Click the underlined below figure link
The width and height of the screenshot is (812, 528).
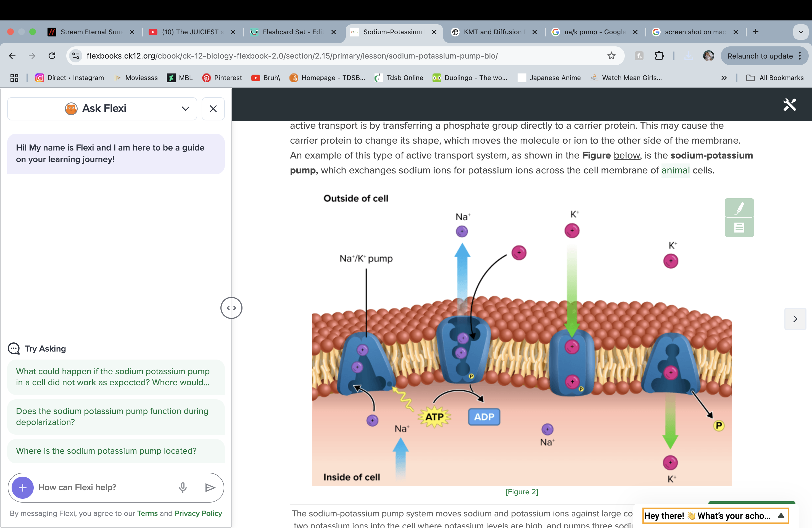click(x=627, y=155)
